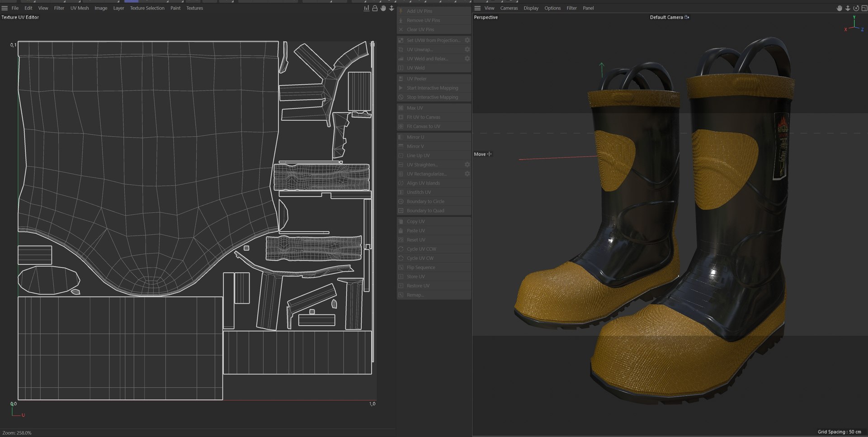The image size is (868, 437).
Task: Click the Move tool crosshair icon in viewport
Action: coord(489,154)
